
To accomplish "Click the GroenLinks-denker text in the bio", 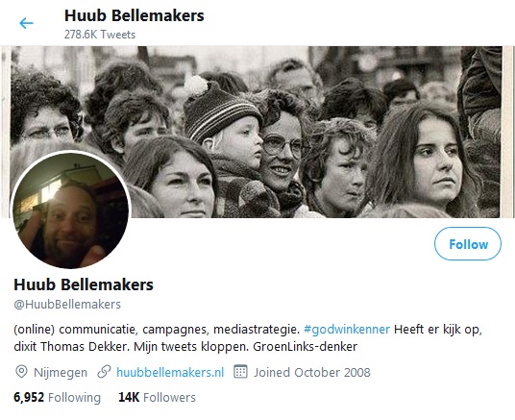I will click(x=305, y=347).
